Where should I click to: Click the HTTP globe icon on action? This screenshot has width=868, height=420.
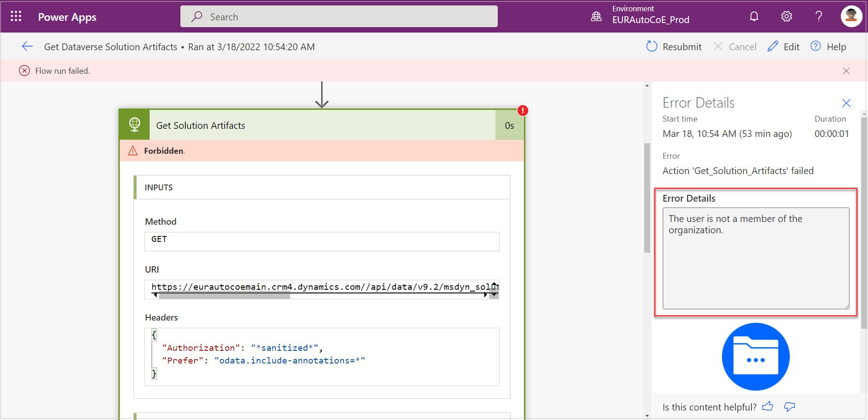[134, 124]
